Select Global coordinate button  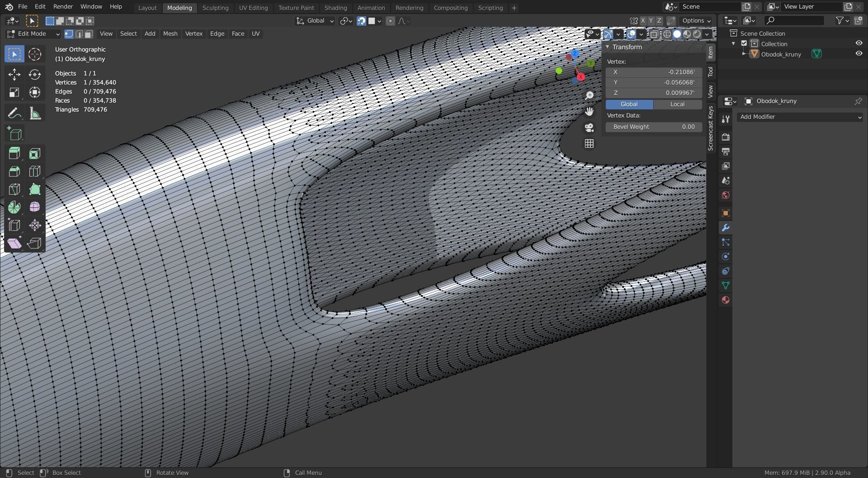[x=629, y=104]
